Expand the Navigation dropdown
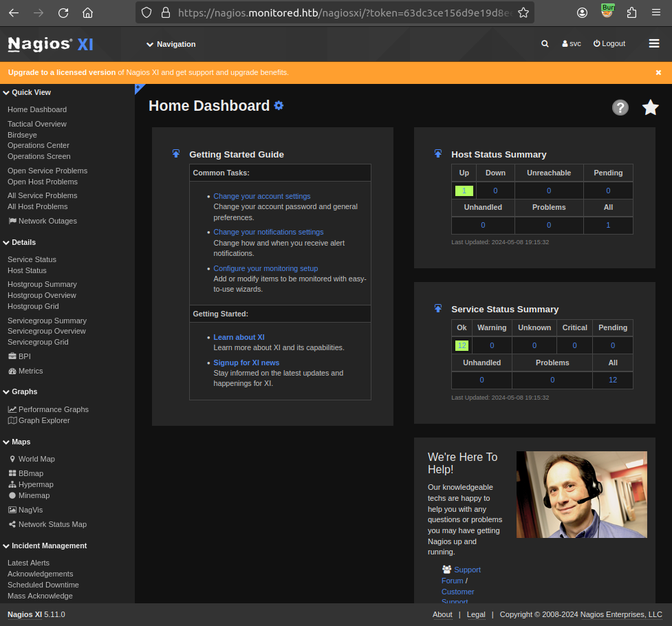 point(171,44)
